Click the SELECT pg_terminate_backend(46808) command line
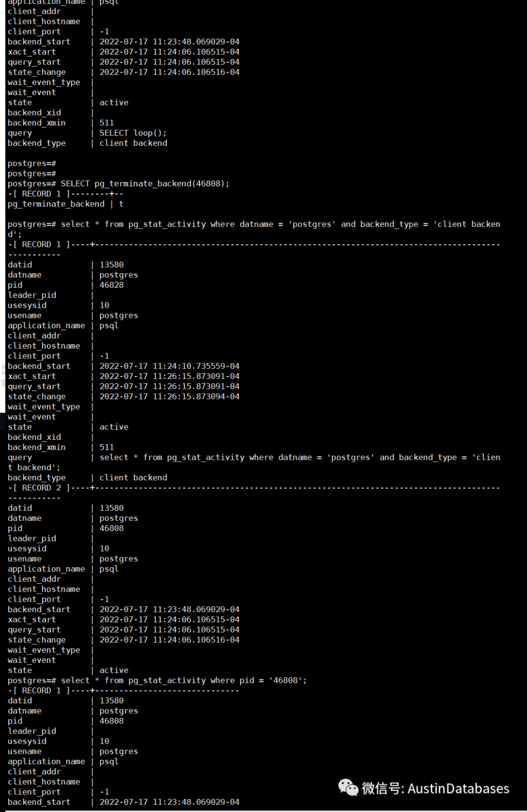The height and width of the screenshot is (812, 527). click(144, 184)
